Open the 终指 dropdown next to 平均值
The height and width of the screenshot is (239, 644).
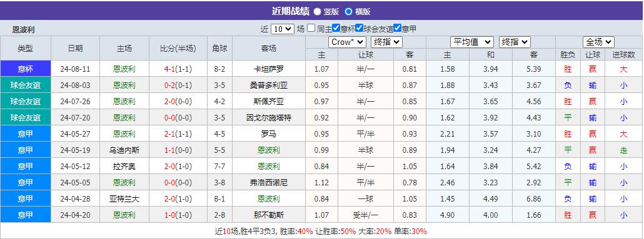click(515, 42)
